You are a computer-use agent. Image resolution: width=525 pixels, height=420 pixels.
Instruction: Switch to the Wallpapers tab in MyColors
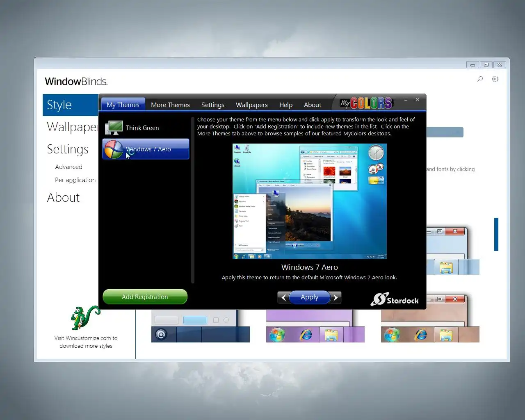point(251,105)
